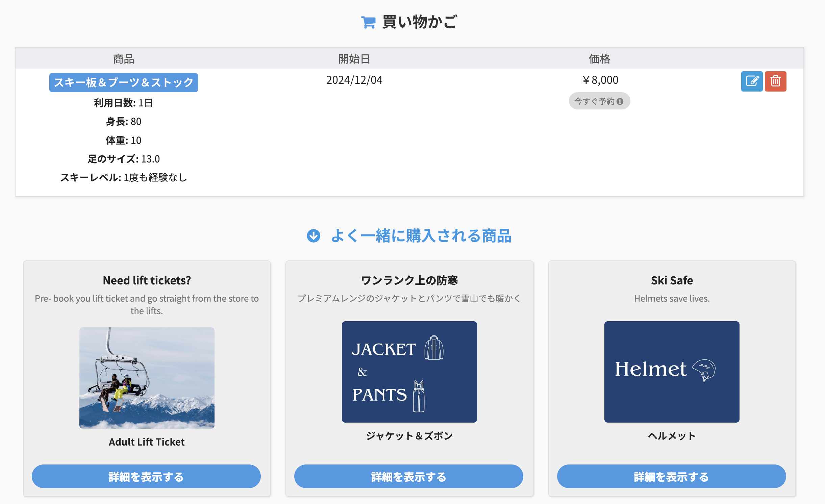Viewport: 825px width, 504px height.
Task: Show details for ジャケット＆ズボン
Action: point(408,476)
